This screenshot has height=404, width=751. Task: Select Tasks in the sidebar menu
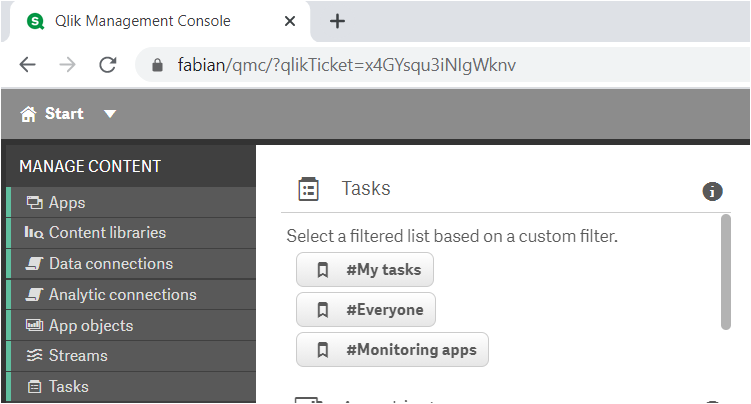pos(68,386)
